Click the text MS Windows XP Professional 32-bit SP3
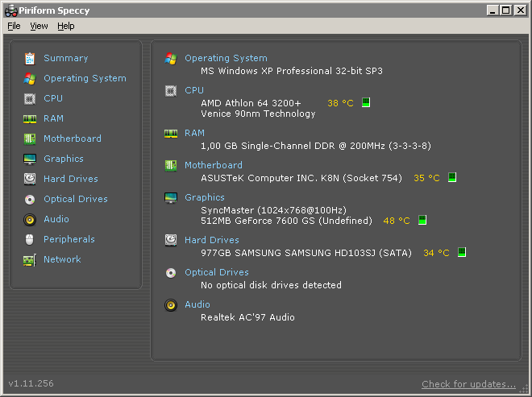Image resolution: width=532 pixels, height=397 pixels. tap(292, 71)
